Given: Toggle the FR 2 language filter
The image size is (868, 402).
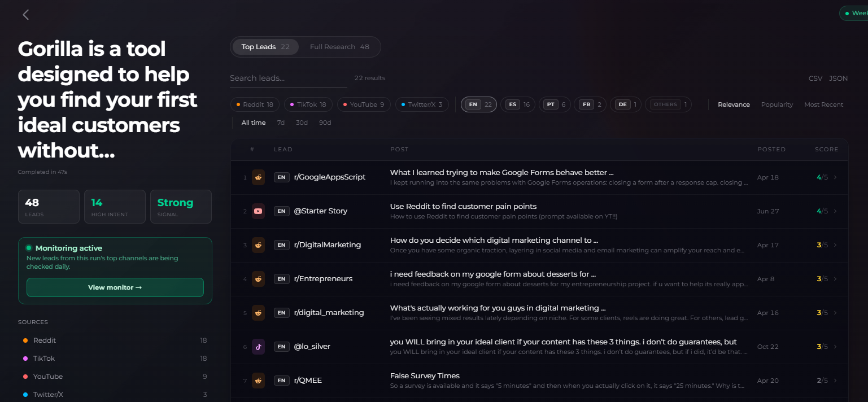Looking at the screenshot, I should 590,104.
